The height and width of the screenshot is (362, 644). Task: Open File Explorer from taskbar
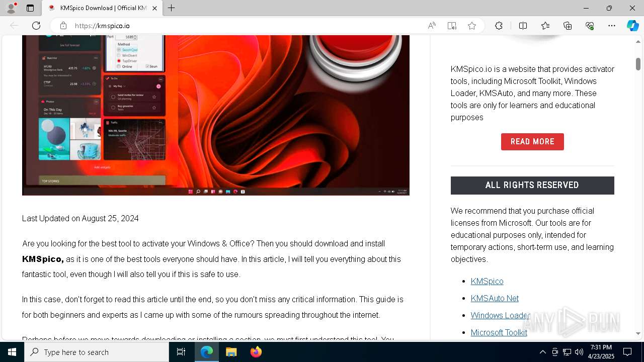tap(231, 352)
